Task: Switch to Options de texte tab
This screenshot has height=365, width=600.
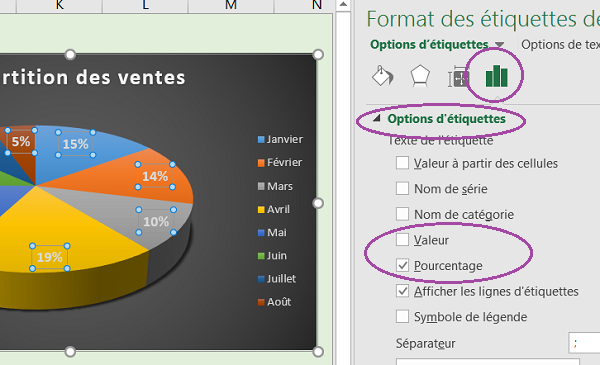Action: [x=560, y=44]
